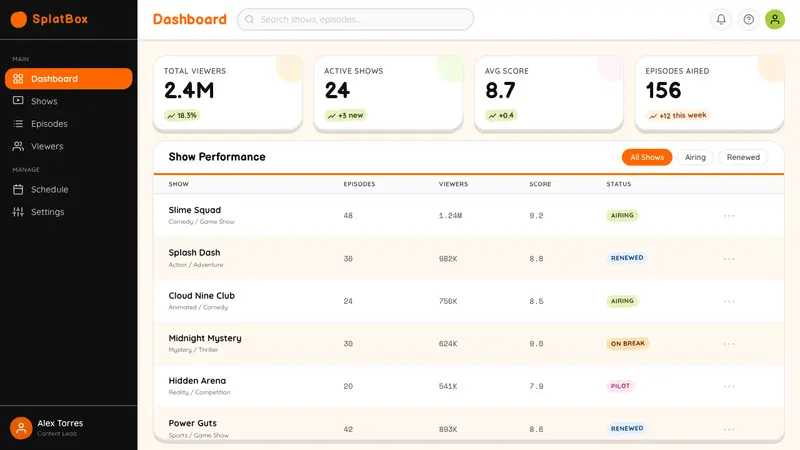The image size is (800, 450).
Task: Click PILOT badge for Hidden Arena
Action: tap(620, 386)
